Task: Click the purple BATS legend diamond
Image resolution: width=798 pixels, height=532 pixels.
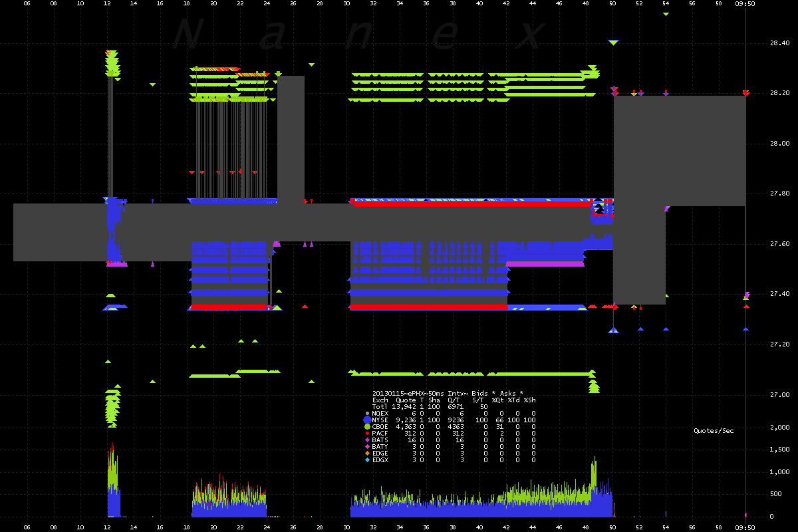Action: click(x=367, y=440)
